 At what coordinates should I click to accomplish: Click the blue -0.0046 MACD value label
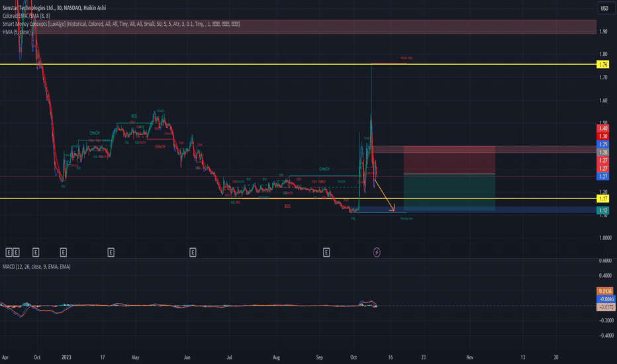click(x=605, y=299)
